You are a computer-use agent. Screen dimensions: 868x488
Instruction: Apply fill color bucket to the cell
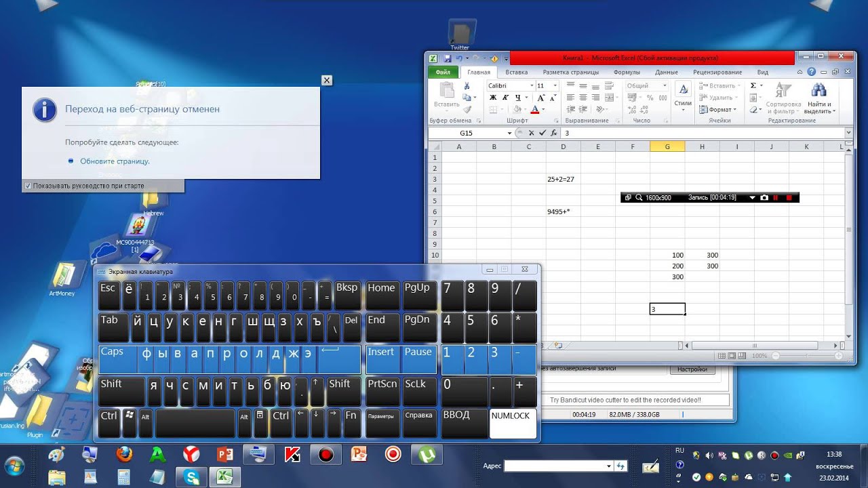coord(517,109)
